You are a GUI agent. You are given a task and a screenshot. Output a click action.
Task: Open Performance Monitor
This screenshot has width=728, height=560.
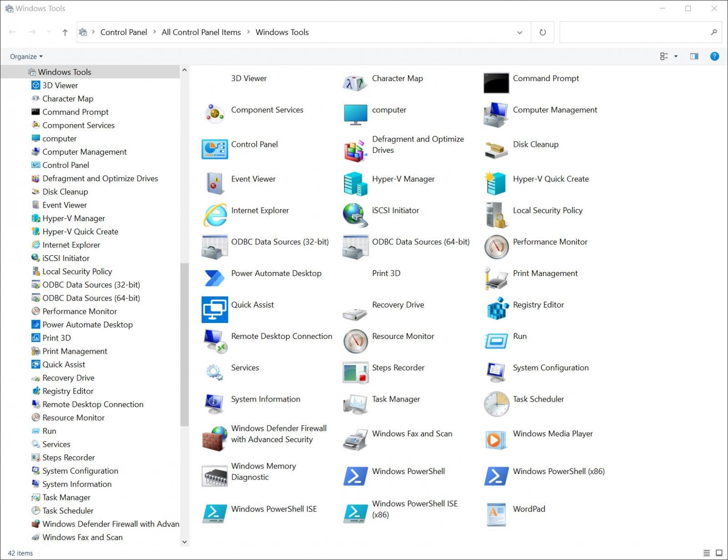point(550,242)
